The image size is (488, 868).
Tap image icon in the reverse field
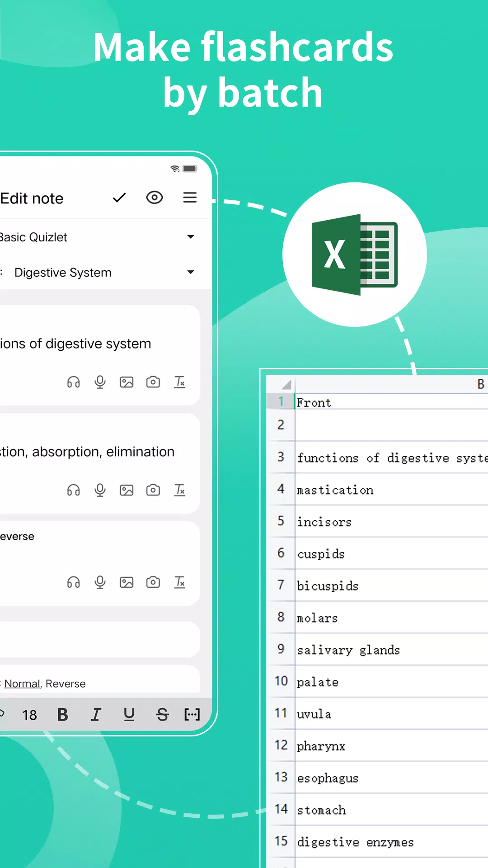coord(127,582)
